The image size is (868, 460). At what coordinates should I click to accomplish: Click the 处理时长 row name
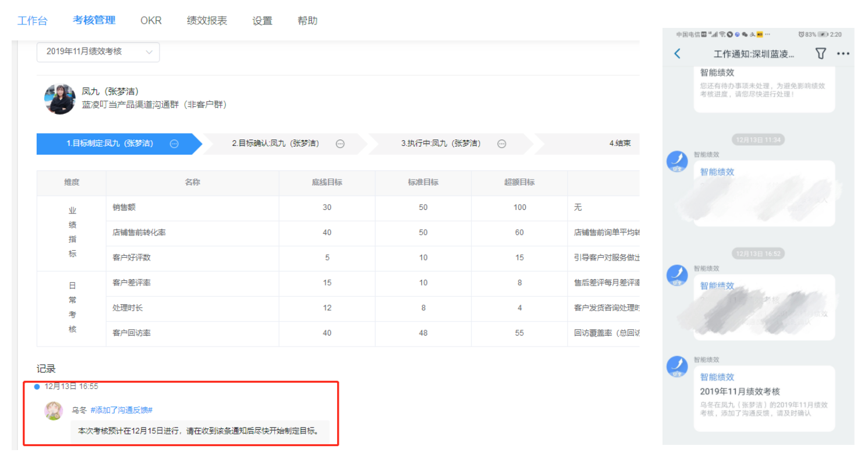[127, 308]
